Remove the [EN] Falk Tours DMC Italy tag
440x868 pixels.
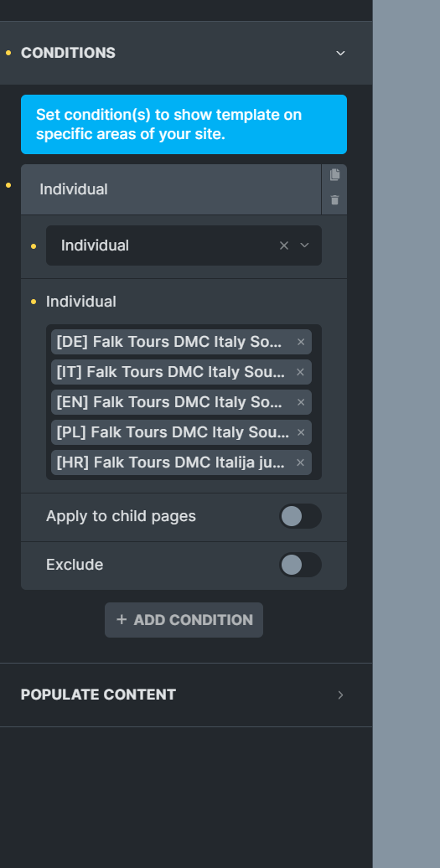pos(301,402)
